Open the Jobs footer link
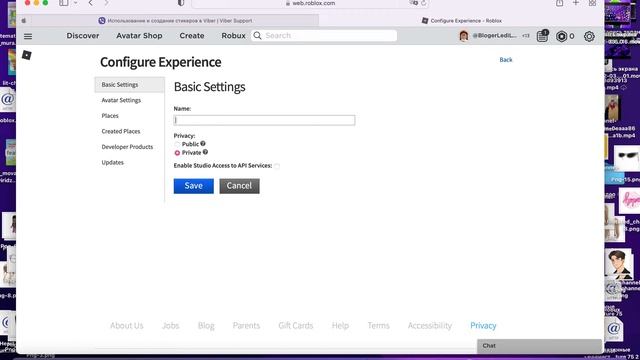Screen dimensions: 640x360 pos(171,325)
